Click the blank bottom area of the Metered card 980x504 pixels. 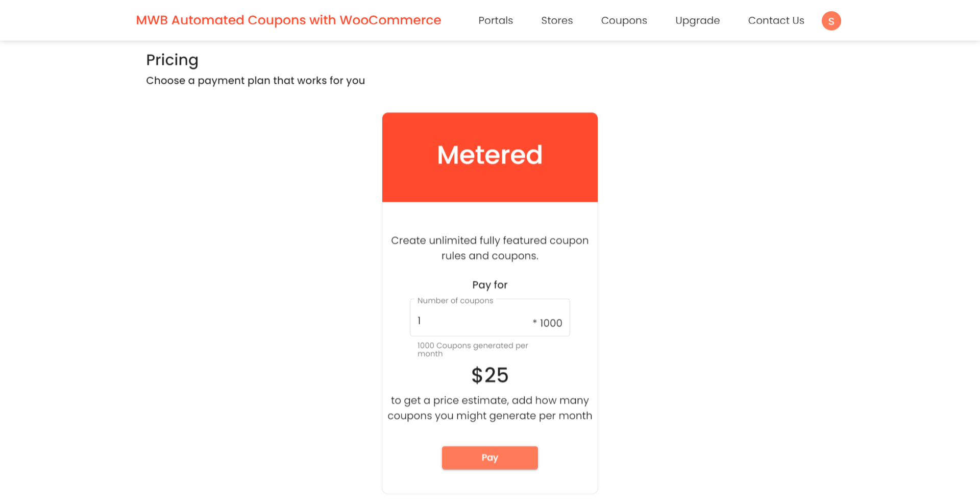[489, 482]
